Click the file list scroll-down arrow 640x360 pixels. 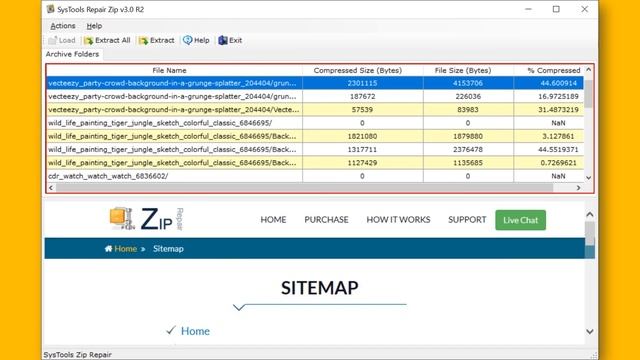tap(589, 178)
